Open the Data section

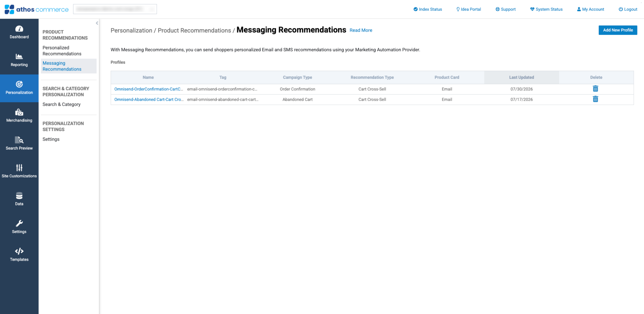click(19, 200)
